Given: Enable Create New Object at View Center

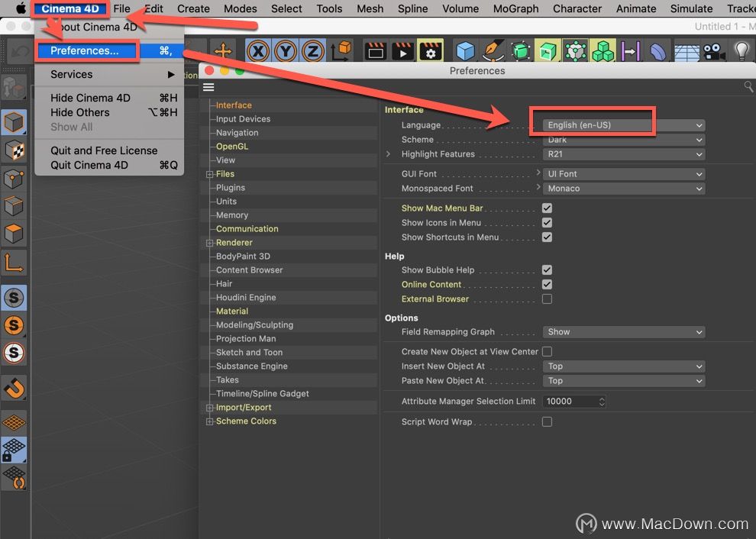Looking at the screenshot, I should [x=547, y=351].
